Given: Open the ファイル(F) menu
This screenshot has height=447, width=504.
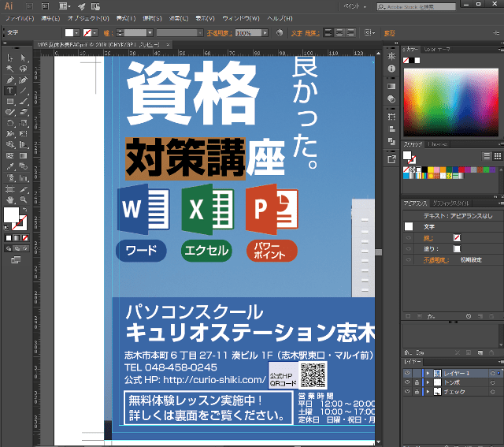Looking at the screenshot, I should (x=20, y=18).
